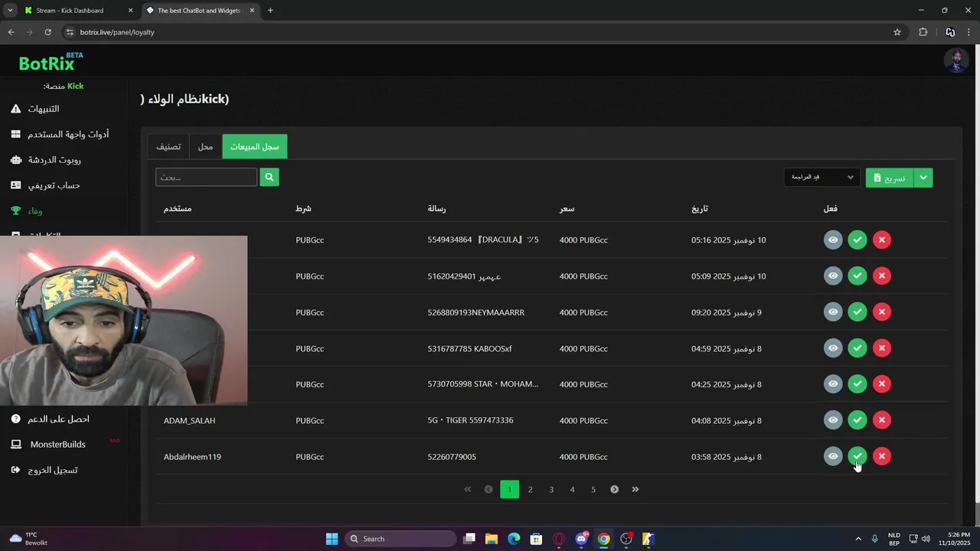Reject the ADAM_SALAH request
Screen dimensions: 980x551
[882, 419]
